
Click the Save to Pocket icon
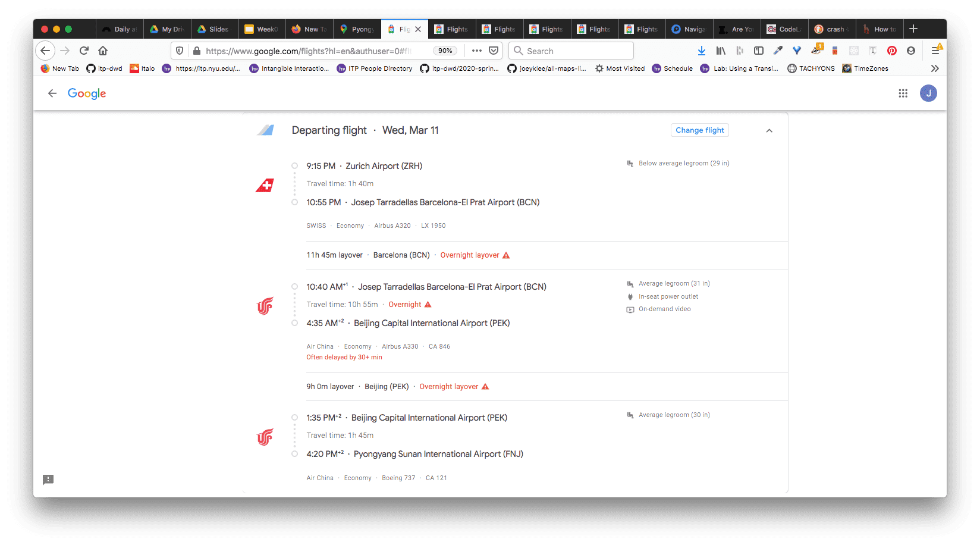point(494,51)
